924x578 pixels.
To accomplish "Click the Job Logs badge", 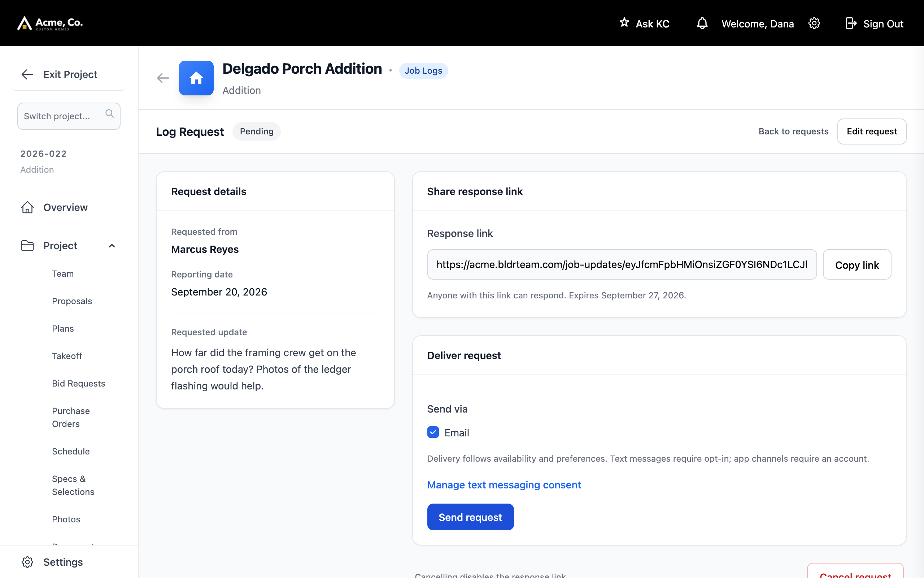I will tap(423, 71).
